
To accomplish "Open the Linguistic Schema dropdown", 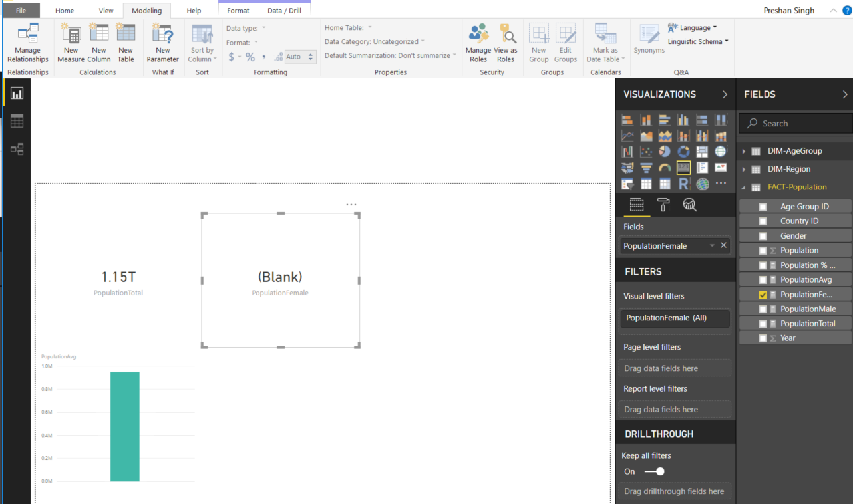I will [x=698, y=41].
